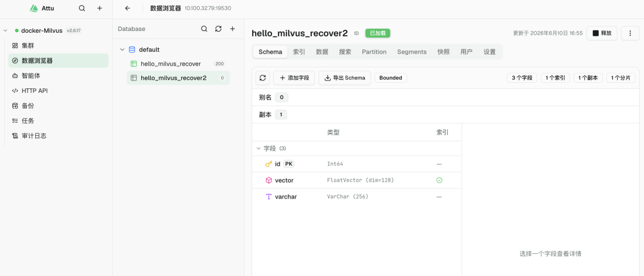The image size is (644, 276).
Task: Click the 1 个索引 chip
Action: [555, 77]
